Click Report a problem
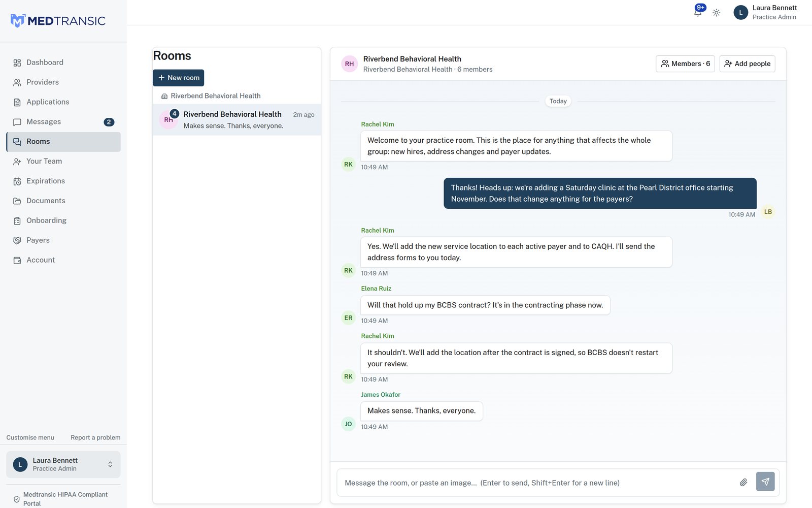This screenshot has height=508, width=812. pos(95,437)
